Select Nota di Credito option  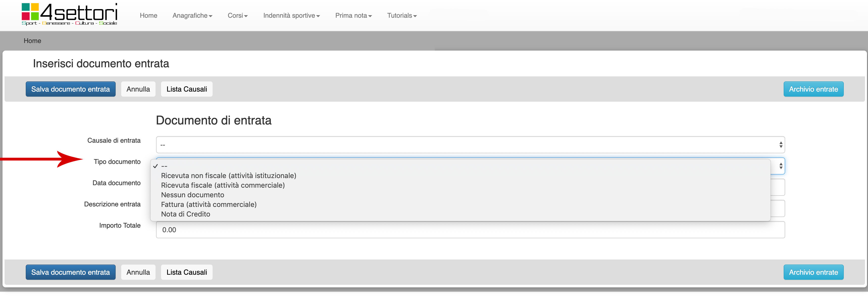point(185,214)
